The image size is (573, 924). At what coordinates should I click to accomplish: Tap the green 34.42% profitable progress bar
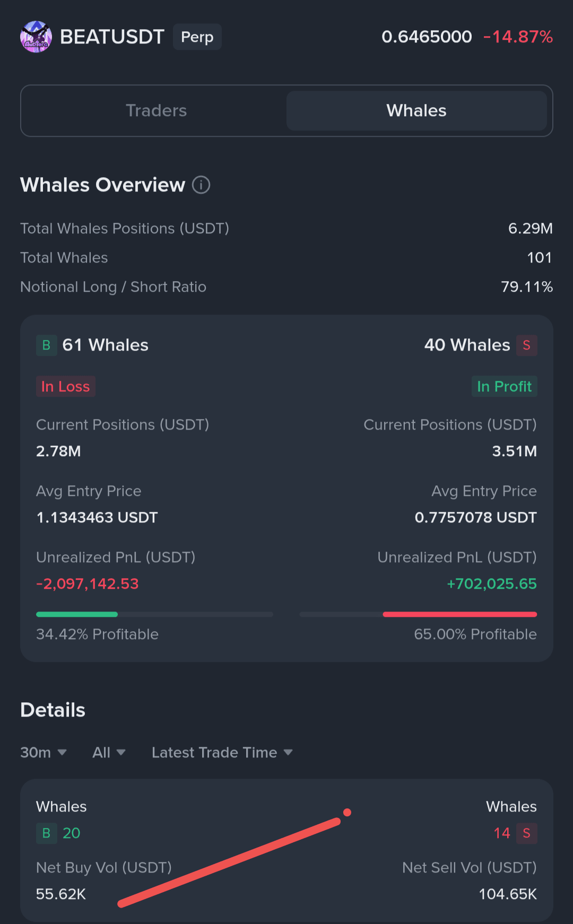77,614
